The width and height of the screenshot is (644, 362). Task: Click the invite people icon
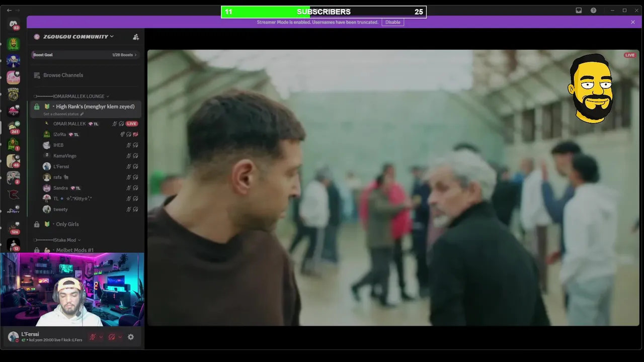click(135, 37)
